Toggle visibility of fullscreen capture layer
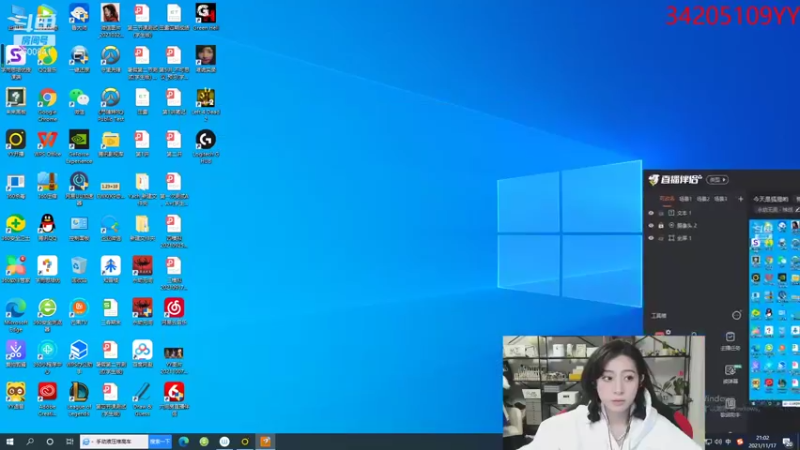Screen dimensions: 800x450 pyautogui.click(x=651, y=238)
